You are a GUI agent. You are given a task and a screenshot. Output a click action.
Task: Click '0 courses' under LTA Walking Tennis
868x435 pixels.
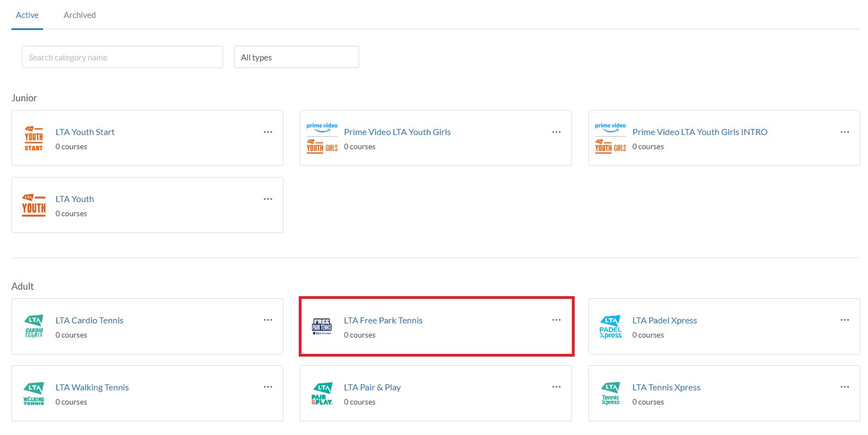tap(71, 402)
